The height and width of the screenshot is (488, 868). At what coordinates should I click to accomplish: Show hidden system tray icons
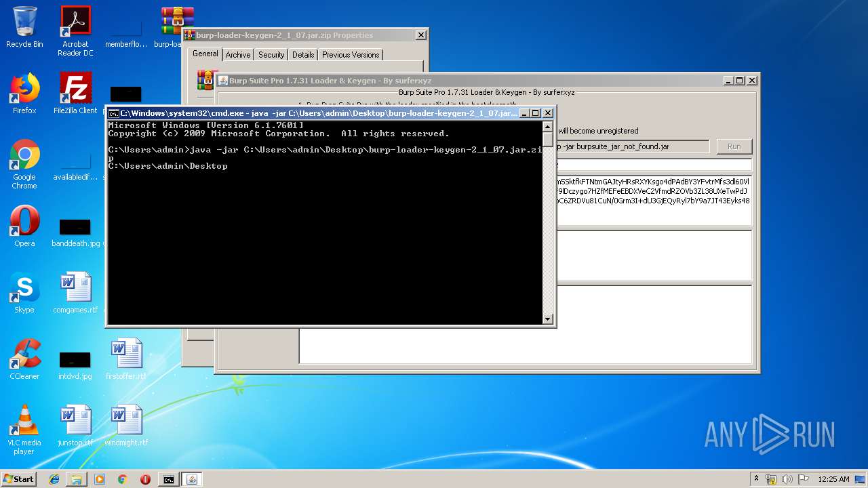(756, 479)
